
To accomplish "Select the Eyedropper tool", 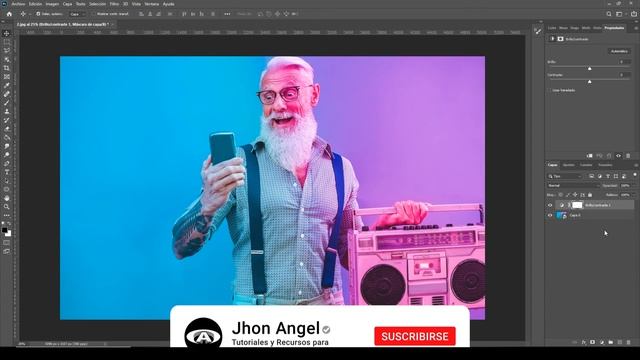I will point(6,85).
